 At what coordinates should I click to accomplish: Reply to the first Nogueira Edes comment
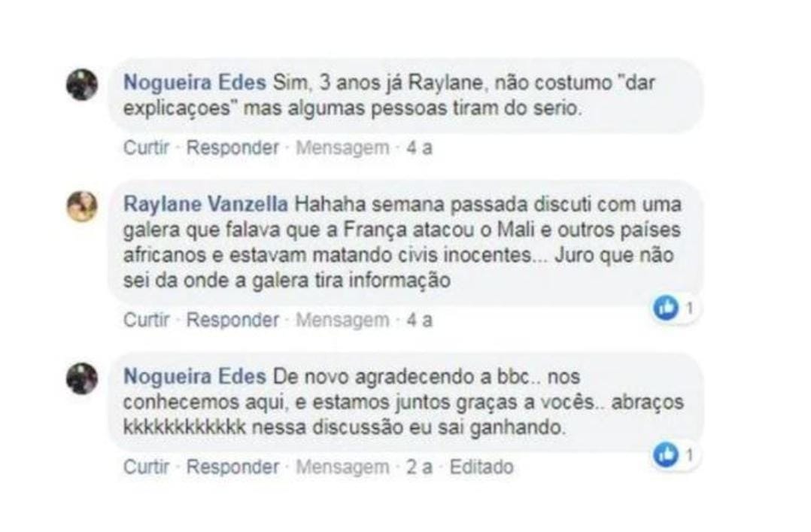(232, 147)
